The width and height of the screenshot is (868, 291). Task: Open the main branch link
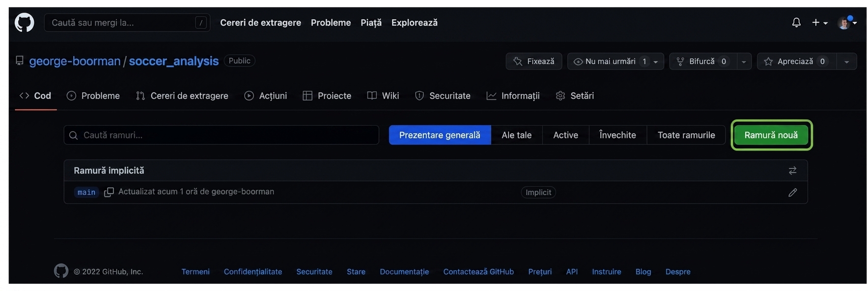pyautogui.click(x=86, y=192)
